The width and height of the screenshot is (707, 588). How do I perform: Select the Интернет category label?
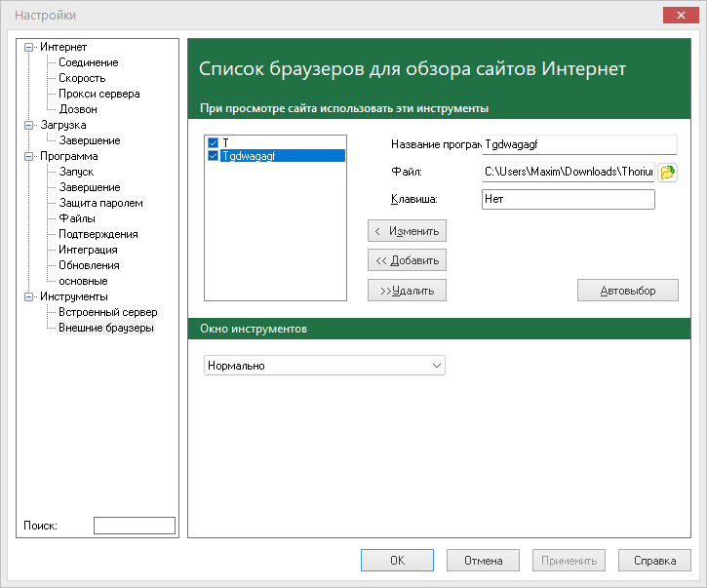[x=63, y=47]
